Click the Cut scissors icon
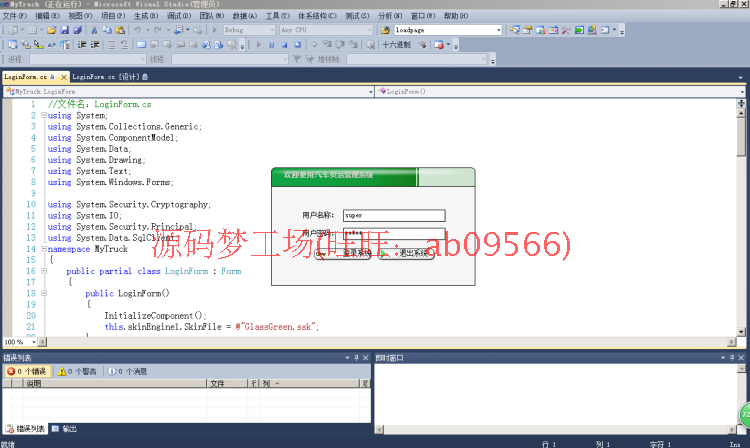The image size is (750, 448). tap(94, 30)
